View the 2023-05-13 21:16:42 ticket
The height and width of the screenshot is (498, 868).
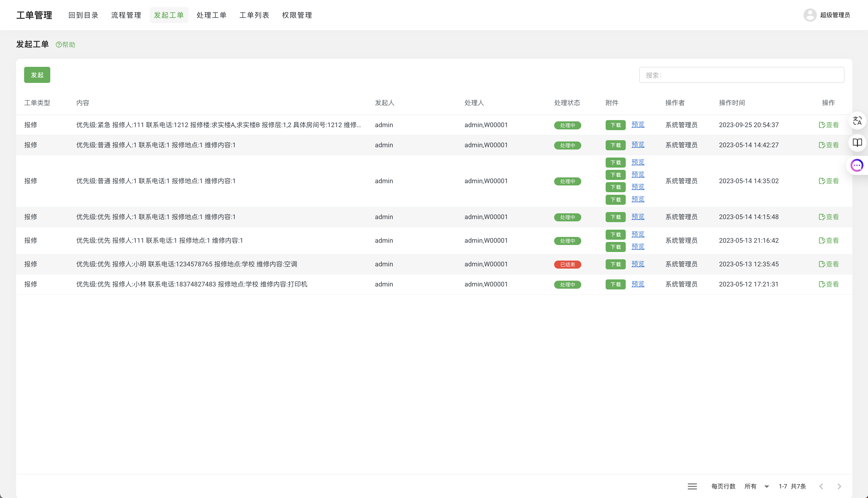(829, 240)
